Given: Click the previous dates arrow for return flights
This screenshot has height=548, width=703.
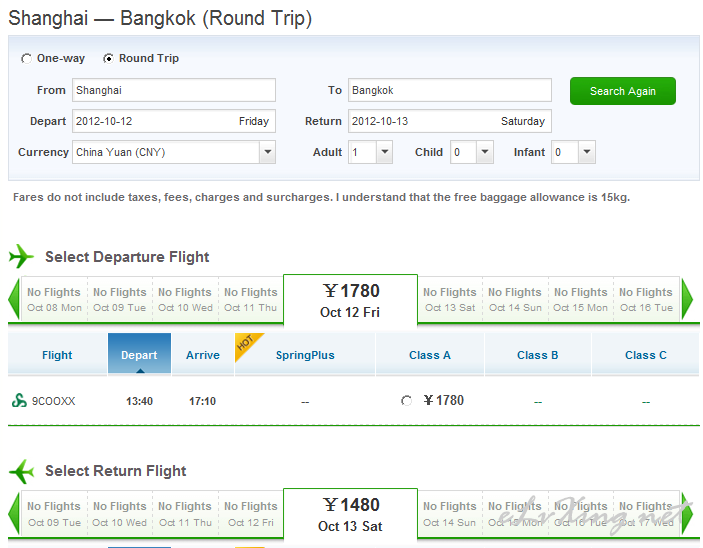Looking at the screenshot, I should (14, 513).
